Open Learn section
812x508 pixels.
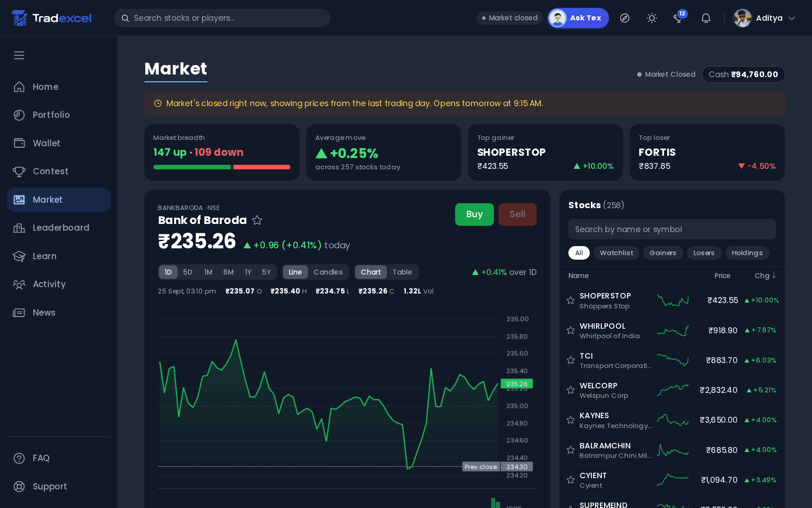tap(59, 256)
